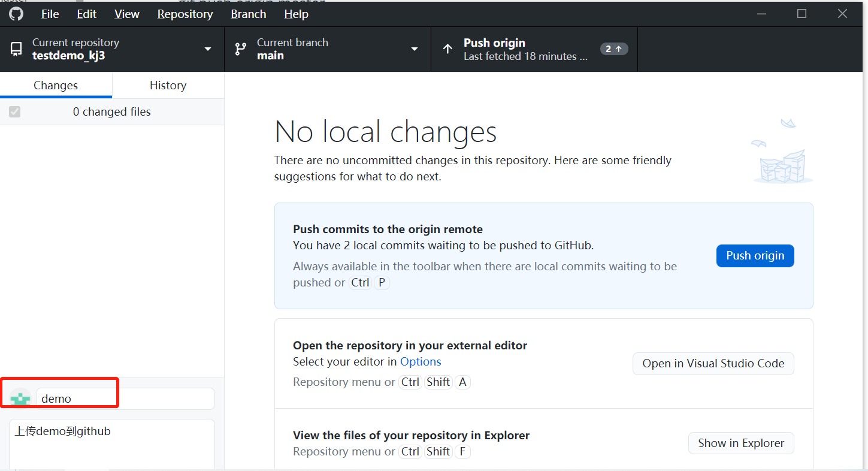Screen dimensions: 868x471
Task: Open the Repository menu
Action: click(x=185, y=14)
